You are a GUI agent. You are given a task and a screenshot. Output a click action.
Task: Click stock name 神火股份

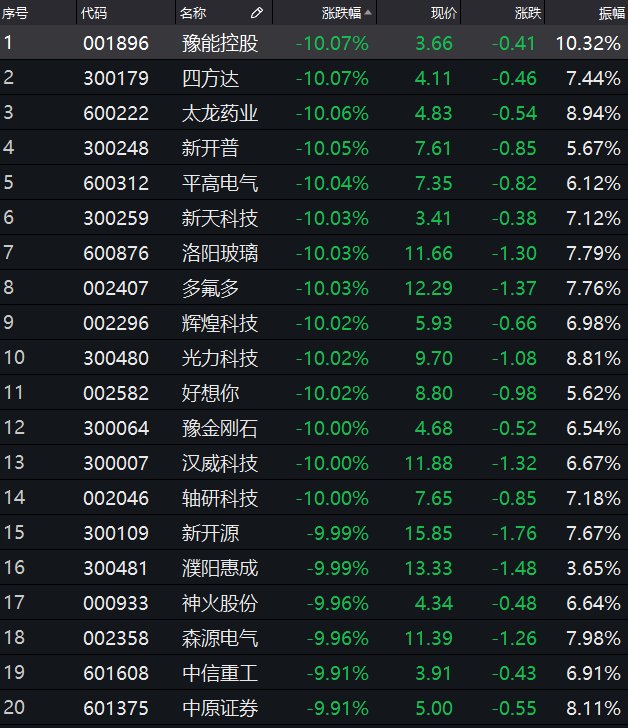220,603
